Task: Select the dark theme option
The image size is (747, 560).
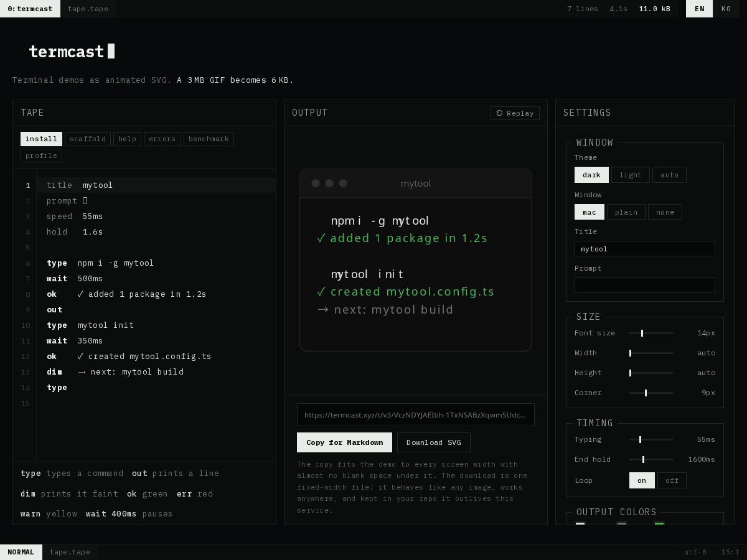Action: (591, 175)
